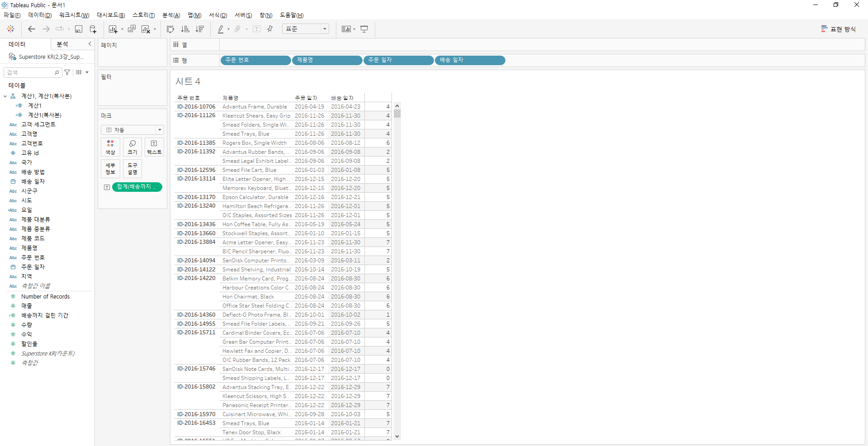This screenshot has height=446, width=868.
Task: Click the sort descending icon
Action: tap(199, 29)
